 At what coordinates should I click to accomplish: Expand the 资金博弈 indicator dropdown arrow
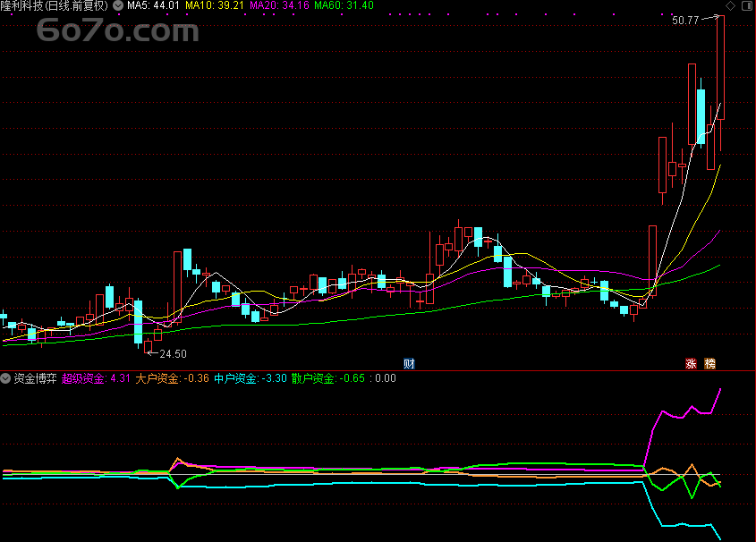tap(5, 378)
